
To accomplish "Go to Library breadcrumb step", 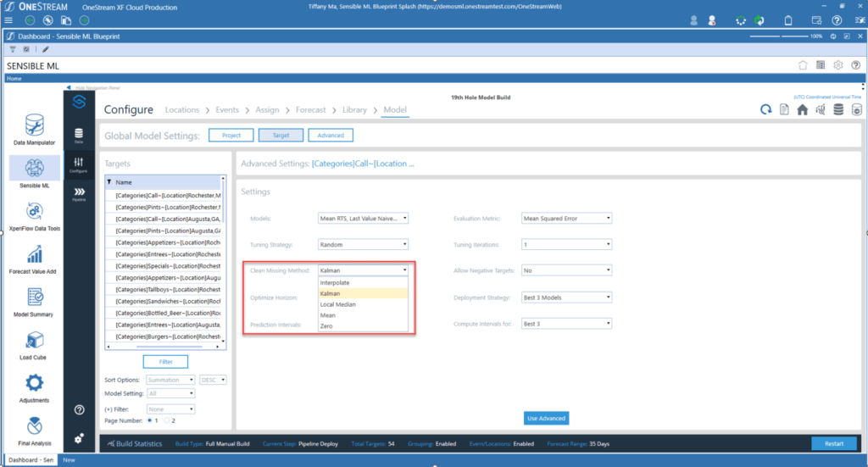I will [x=354, y=109].
